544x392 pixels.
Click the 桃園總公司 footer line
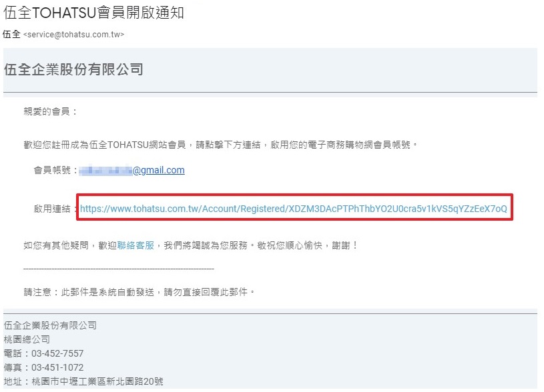point(27,339)
